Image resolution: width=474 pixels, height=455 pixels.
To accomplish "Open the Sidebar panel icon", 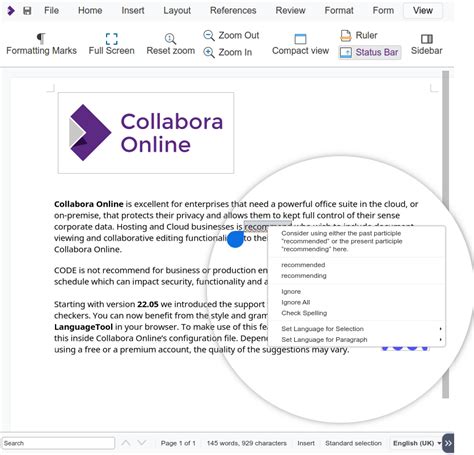I will (427, 39).
